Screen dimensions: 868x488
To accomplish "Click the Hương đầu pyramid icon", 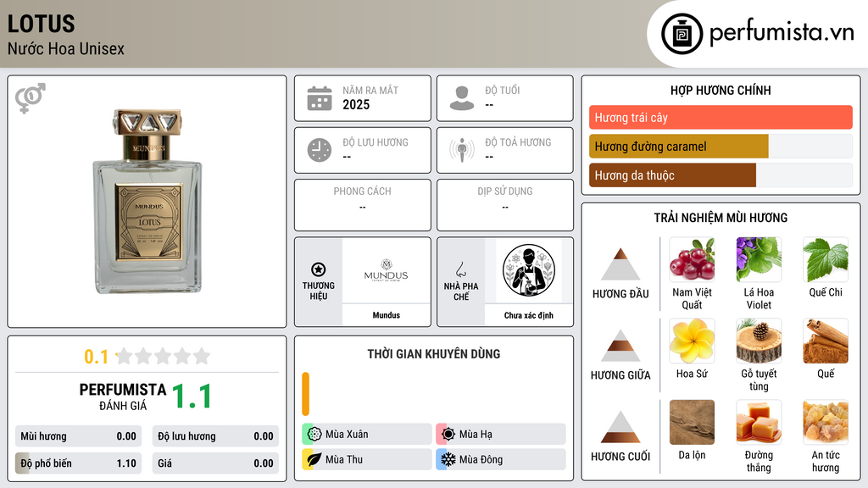I will tap(620, 264).
